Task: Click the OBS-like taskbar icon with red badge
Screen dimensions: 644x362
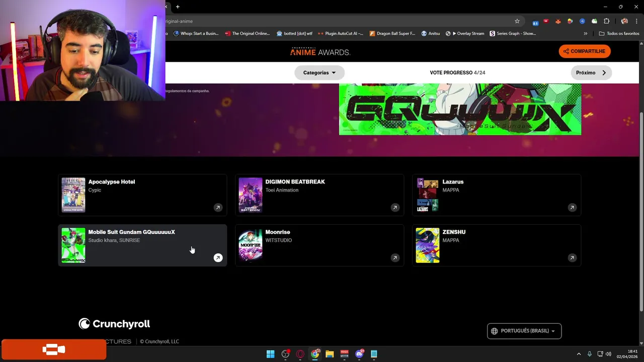Action: 286,354
